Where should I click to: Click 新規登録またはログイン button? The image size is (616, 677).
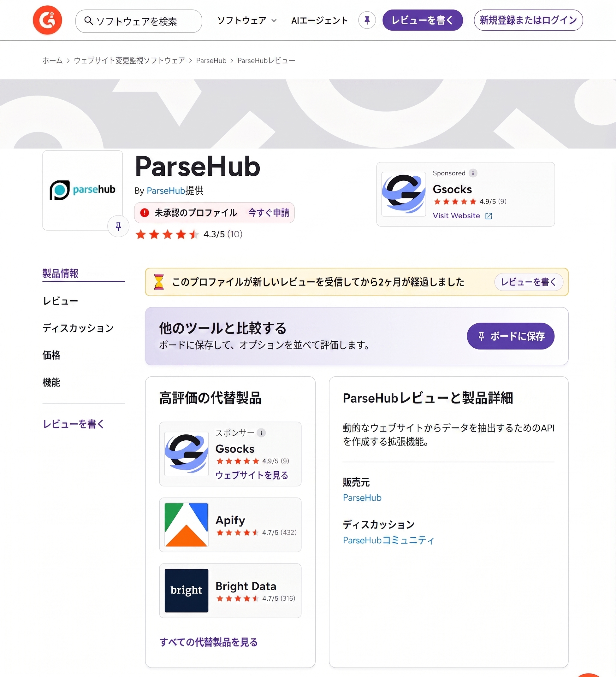(528, 20)
